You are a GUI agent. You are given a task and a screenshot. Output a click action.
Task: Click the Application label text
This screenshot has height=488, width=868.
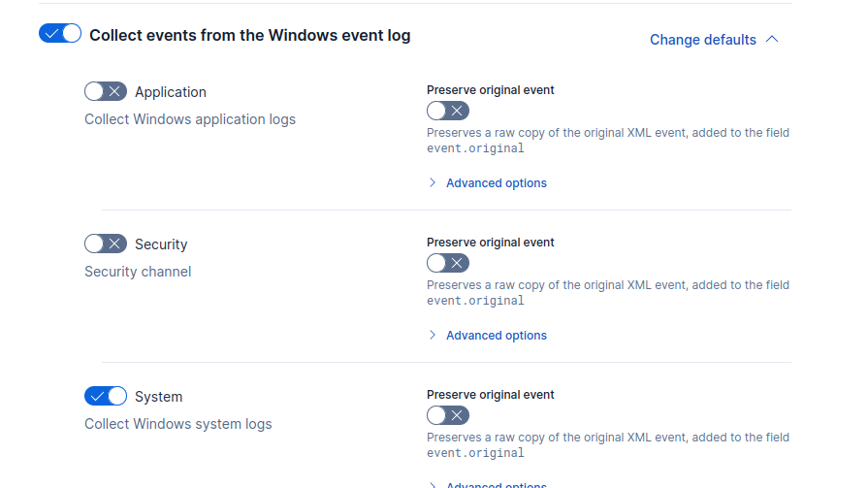click(x=171, y=92)
